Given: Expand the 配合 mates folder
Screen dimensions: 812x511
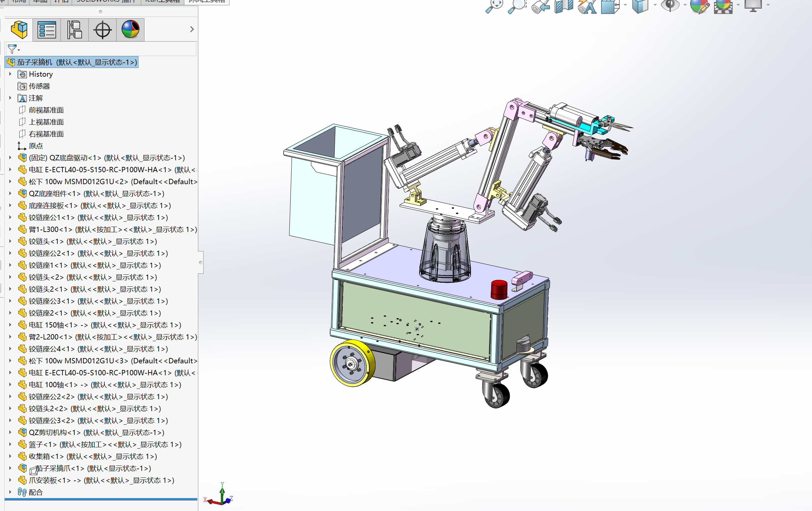Looking at the screenshot, I should click(10, 492).
